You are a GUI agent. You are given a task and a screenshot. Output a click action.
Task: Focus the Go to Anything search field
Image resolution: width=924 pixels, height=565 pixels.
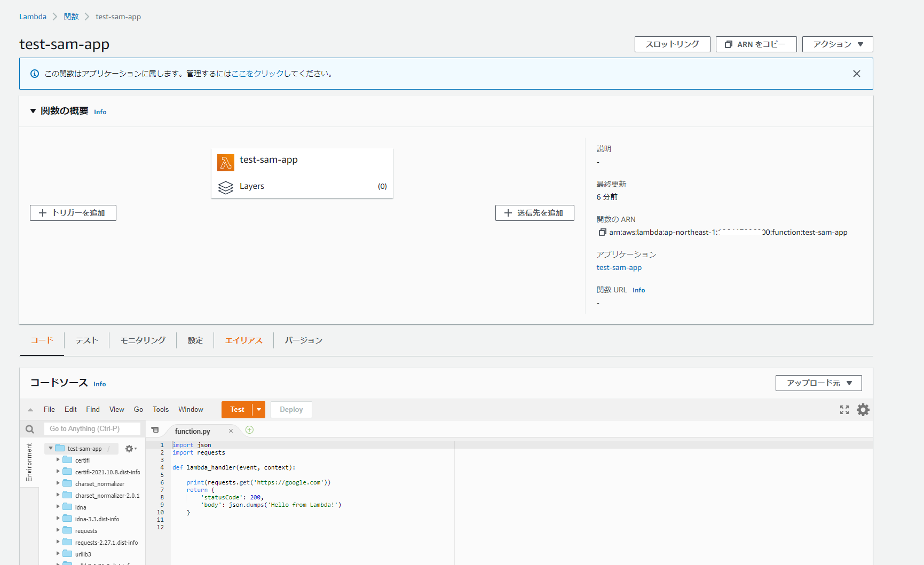click(x=92, y=429)
